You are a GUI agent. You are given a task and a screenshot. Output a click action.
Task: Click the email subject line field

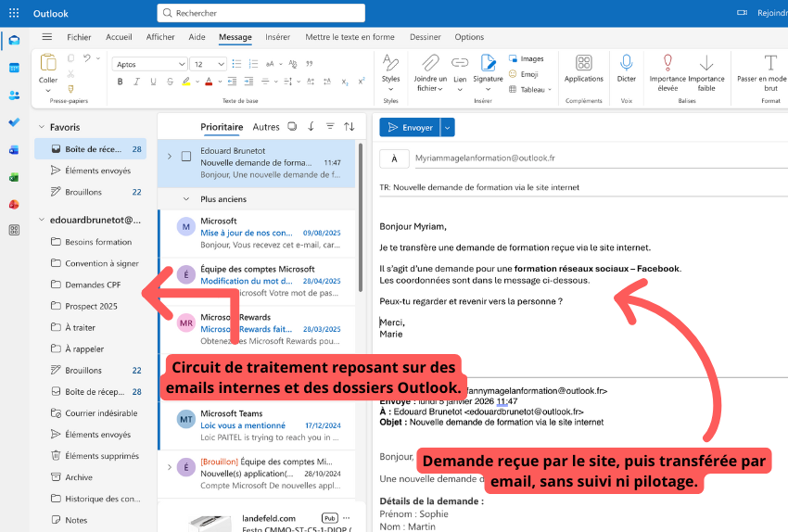coord(583,187)
